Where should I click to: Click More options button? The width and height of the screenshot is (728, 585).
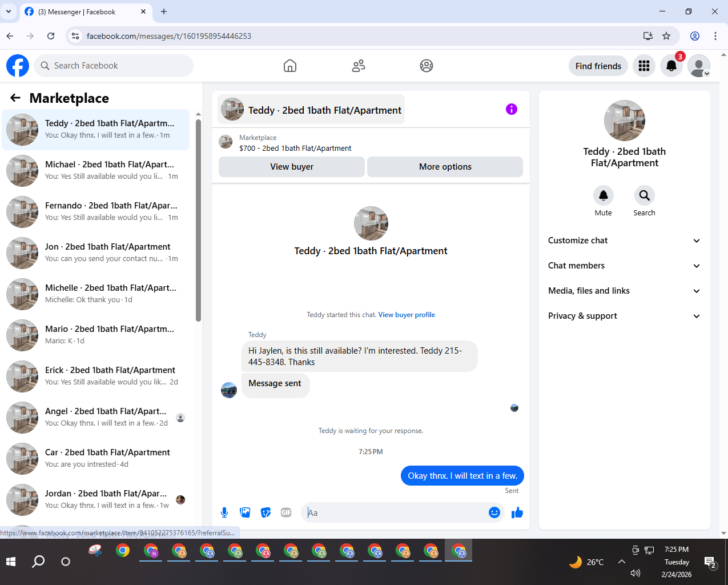click(x=445, y=167)
